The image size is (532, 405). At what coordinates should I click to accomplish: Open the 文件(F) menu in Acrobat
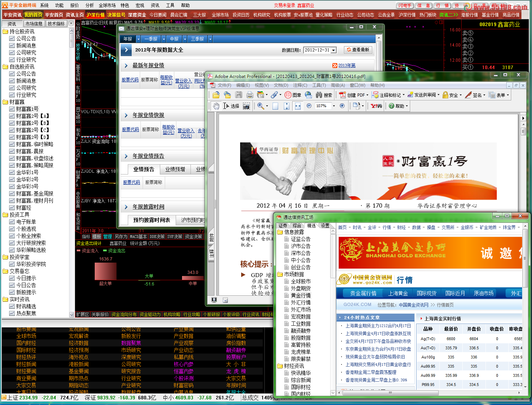tap(224, 85)
